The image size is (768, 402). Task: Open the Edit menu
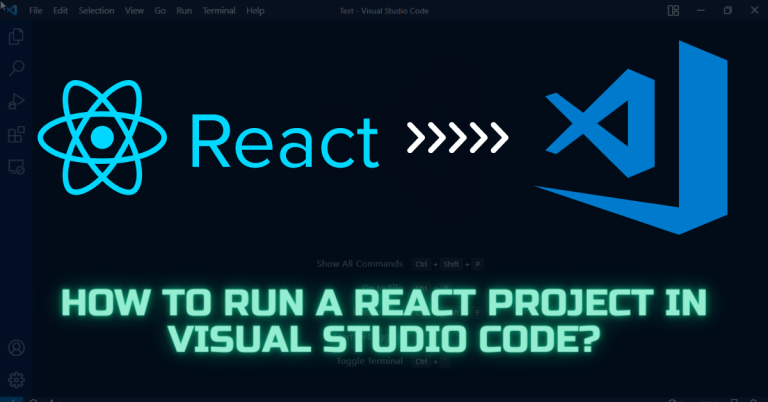point(61,10)
